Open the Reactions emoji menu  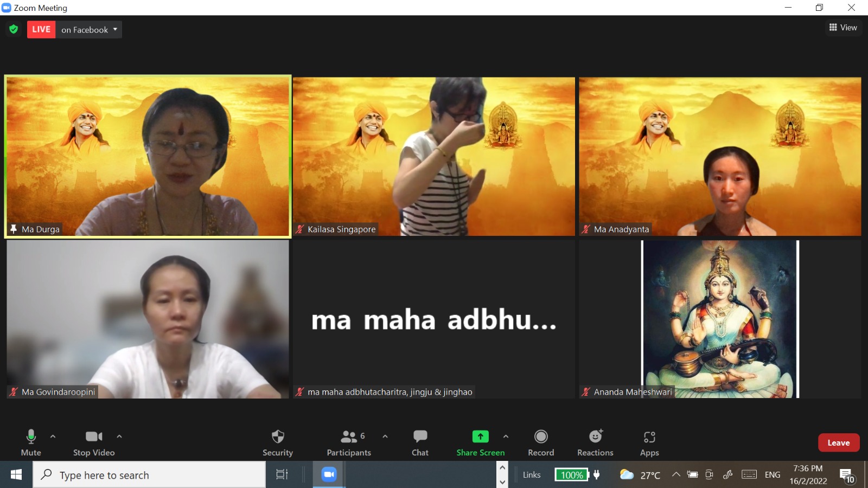point(595,442)
